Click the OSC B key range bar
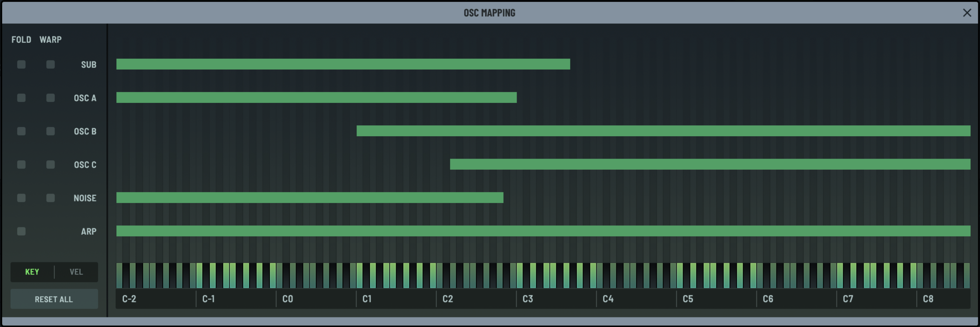The image size is (980, 327). point(664,131)
